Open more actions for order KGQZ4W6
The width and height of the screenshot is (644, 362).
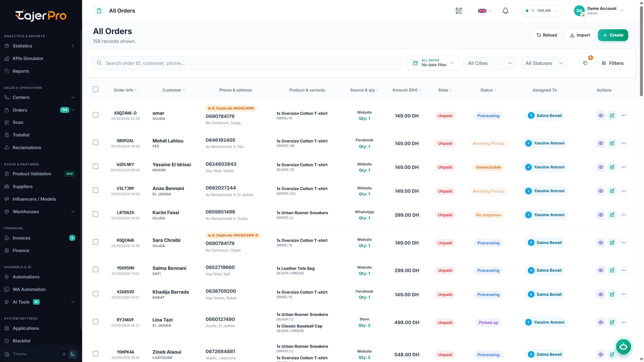624,243
